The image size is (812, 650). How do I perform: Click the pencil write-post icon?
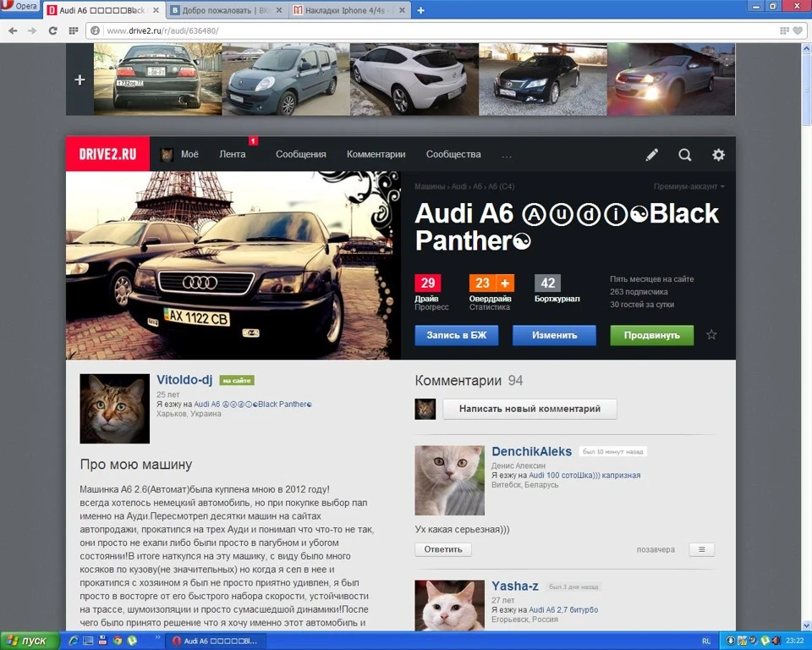tap(652, 155)
